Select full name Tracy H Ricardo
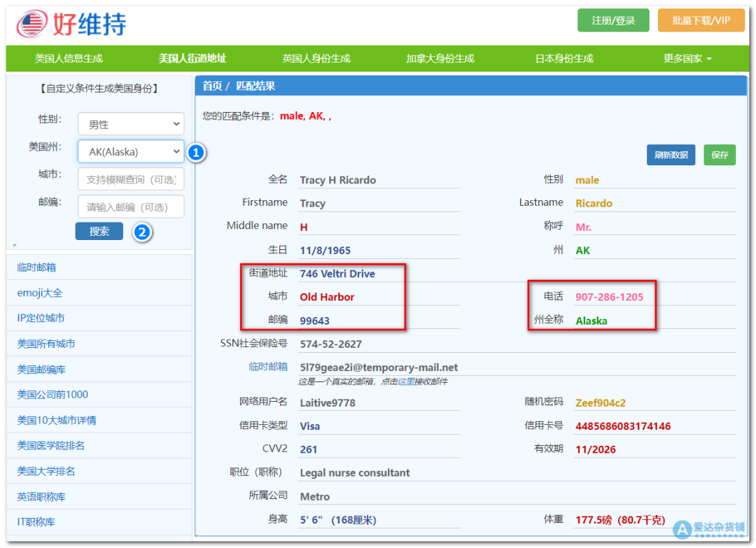 (x=338, y=181)
